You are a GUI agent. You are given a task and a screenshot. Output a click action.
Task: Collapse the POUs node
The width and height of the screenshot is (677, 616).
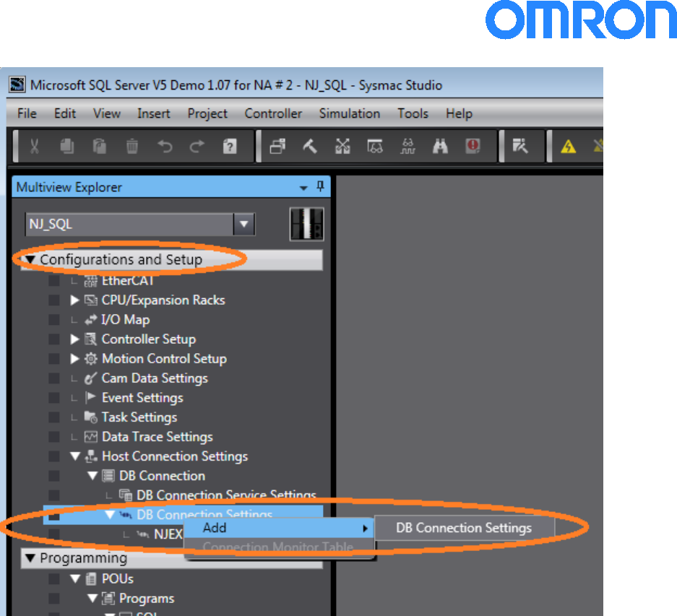tap(75, 578)
